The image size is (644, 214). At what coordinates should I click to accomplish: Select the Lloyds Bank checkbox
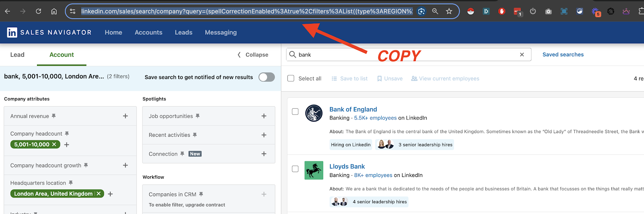pyautogui.click(x=295, y=169)
